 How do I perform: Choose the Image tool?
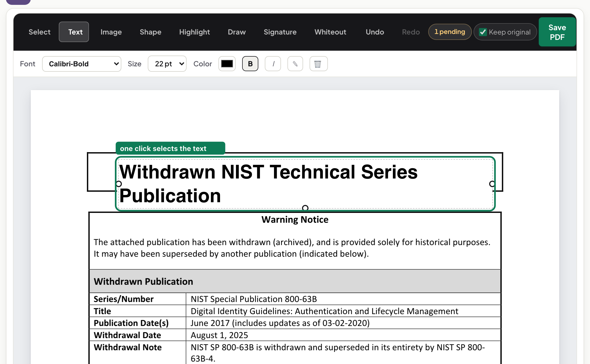(x=111, y=32)
